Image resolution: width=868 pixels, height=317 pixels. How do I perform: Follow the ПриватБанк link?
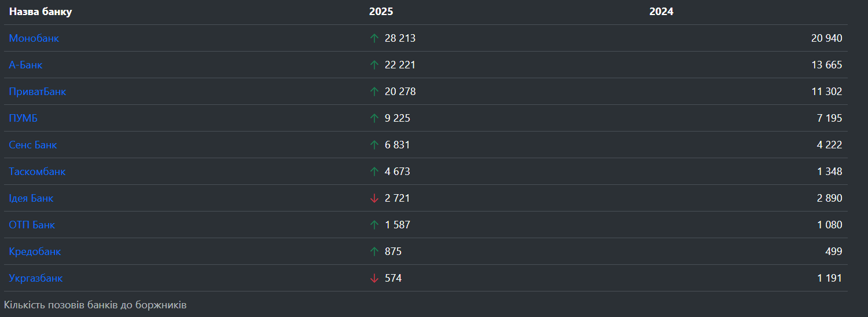click(x=38, y=92)
